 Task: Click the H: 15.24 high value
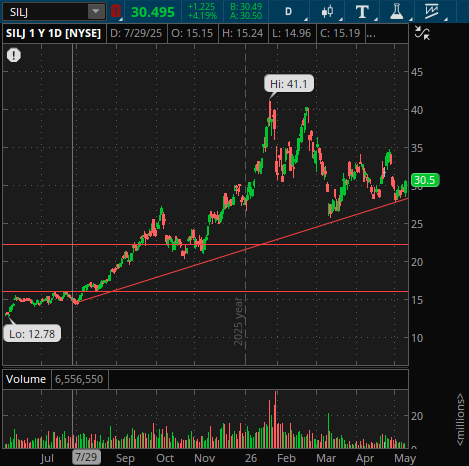tap(243, 33)
